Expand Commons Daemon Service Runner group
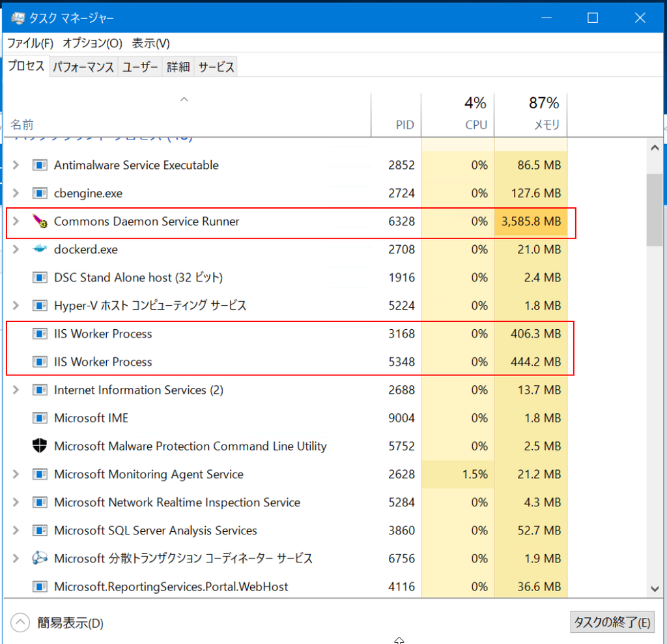Viewport: 667px width, 644px height. click(x=16, y=221)
